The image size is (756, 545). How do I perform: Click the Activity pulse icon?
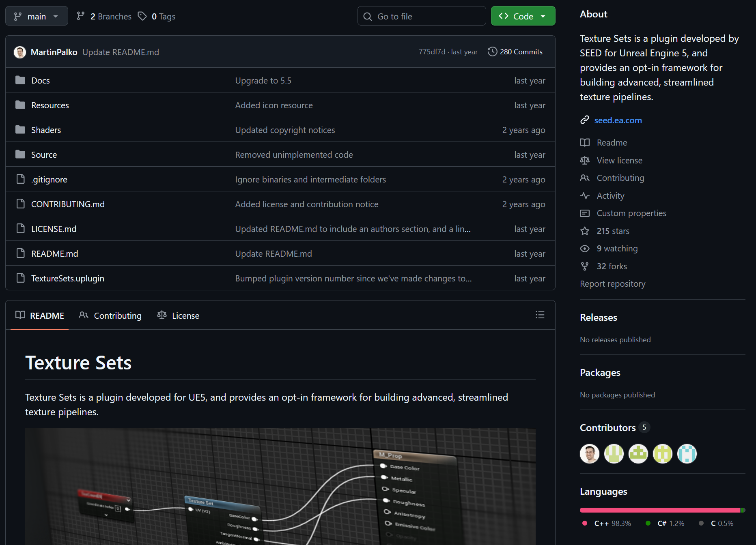coord(584,196)
